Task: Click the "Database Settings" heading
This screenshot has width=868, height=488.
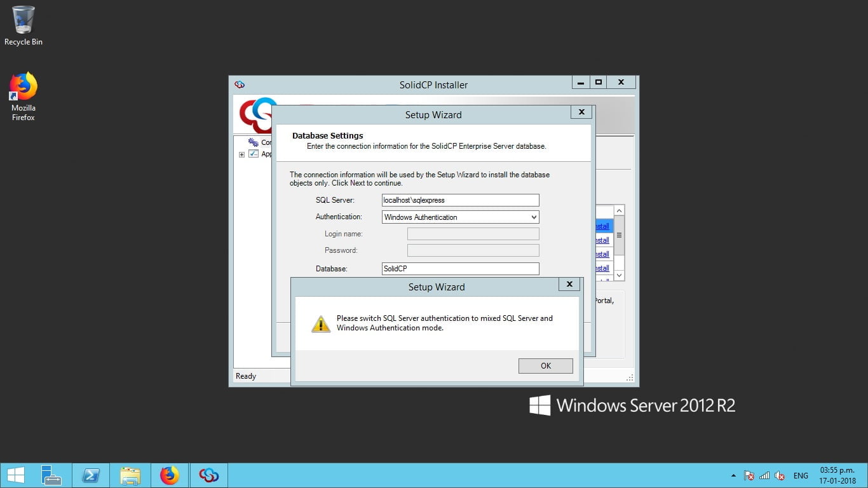Action: (x=328, y=135)
